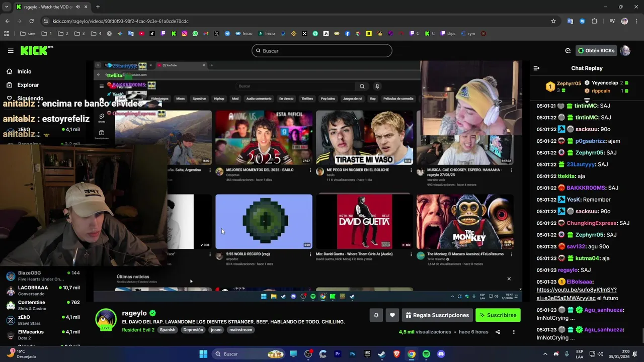This screenshot has height=362, width=644.
Task: Open Google Translate extension icon
Action: coord(570,21)
